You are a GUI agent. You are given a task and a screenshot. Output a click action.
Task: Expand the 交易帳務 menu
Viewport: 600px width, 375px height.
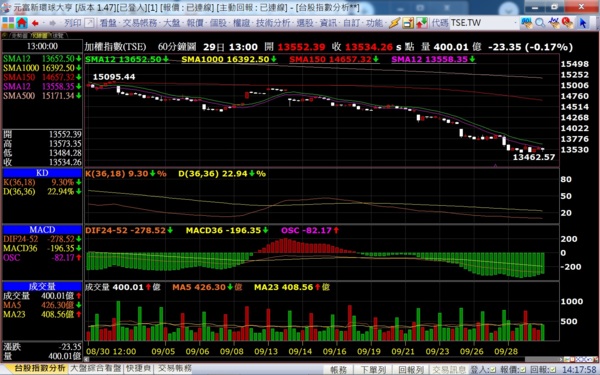[x=140, y=23]
